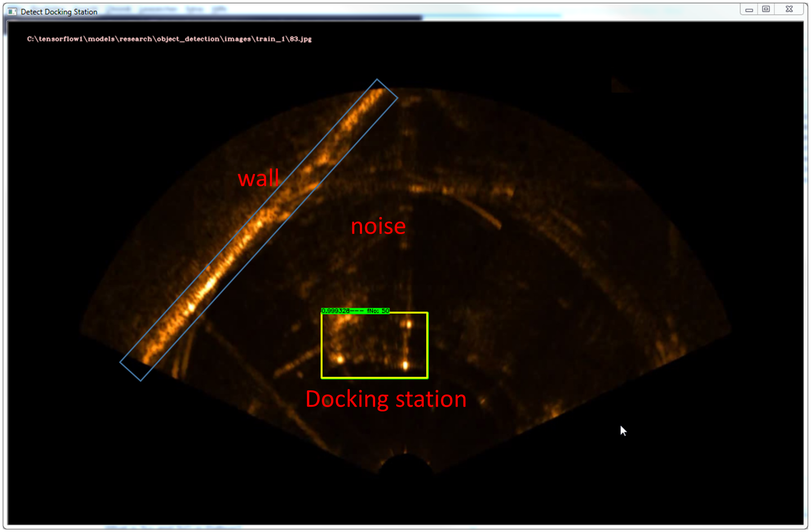Click the window icon in title bar

[12, 12]
